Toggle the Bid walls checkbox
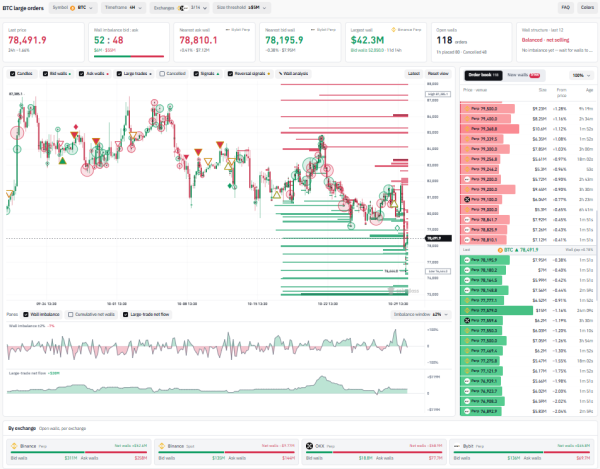 click(x=46, y=73)
